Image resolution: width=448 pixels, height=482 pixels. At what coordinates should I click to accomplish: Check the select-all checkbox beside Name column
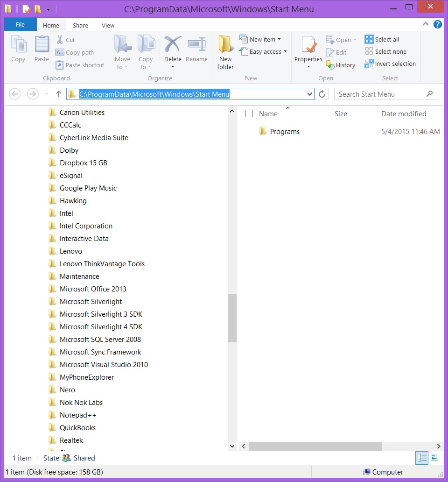tap(249, 113)
